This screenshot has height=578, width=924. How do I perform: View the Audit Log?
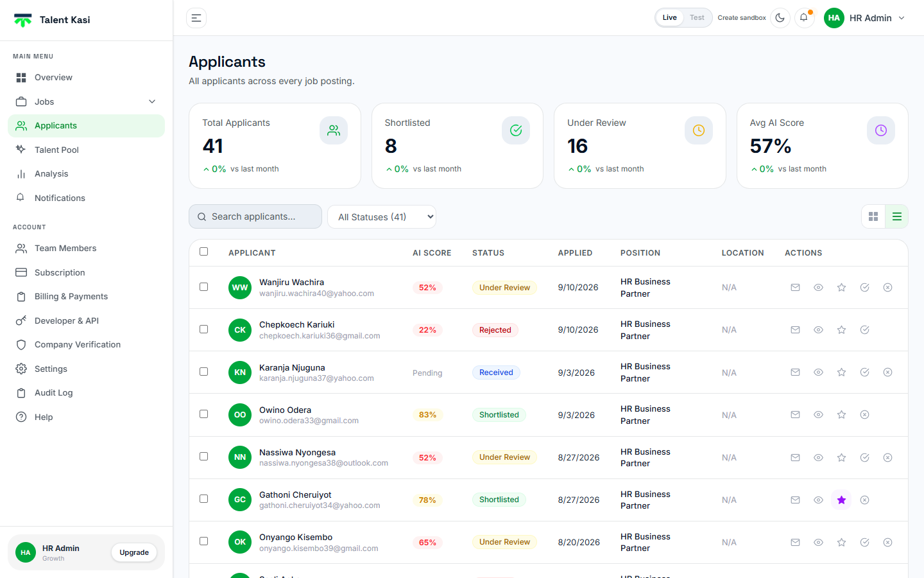tap(86, 393)
